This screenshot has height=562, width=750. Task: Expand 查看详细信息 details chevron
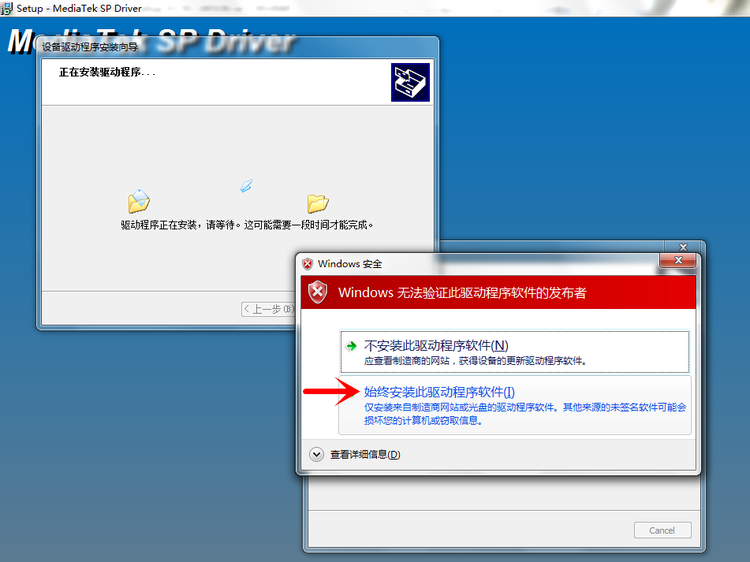[x=316, y=454]
